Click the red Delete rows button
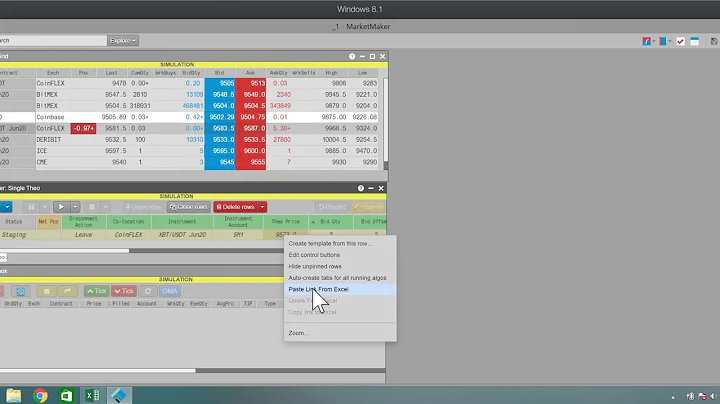 [x=236, y=207]
